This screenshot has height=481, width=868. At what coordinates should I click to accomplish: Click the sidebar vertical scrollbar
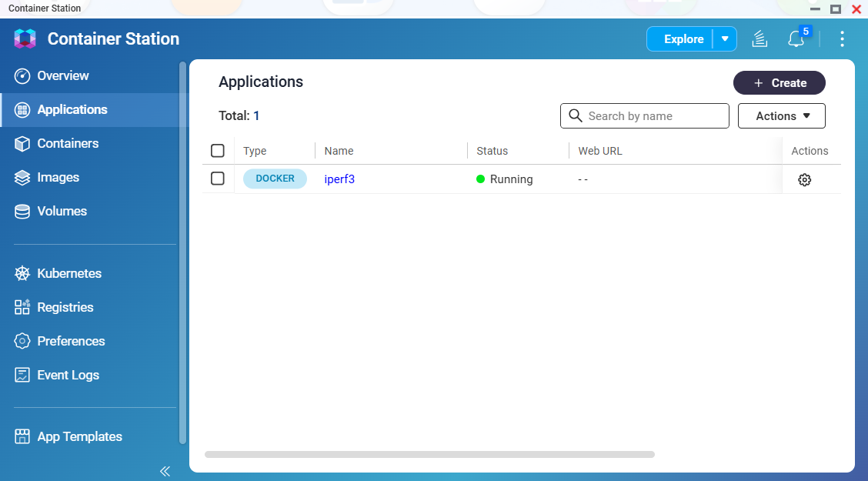(182, 252)
